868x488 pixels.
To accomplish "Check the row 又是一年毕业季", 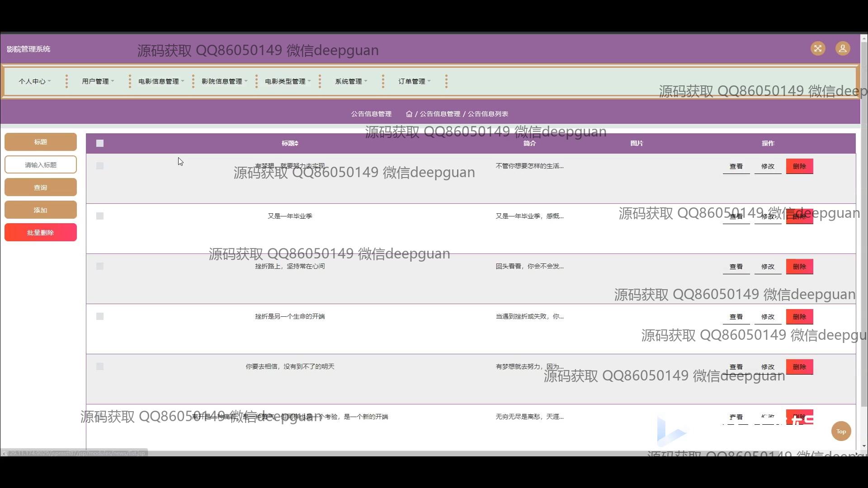I will click(x=100, y=216).
